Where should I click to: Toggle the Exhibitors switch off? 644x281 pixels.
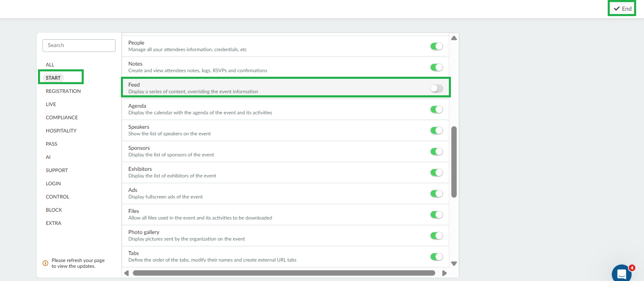436,172
